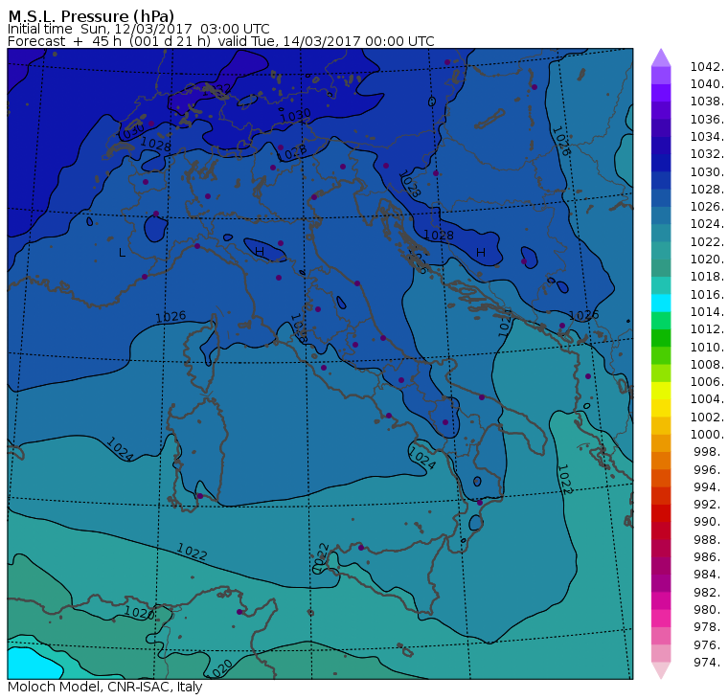This screenshot has width=728, height=700.
Task: Click the legend band between 1030 and 1032
Action: (661, 163)
